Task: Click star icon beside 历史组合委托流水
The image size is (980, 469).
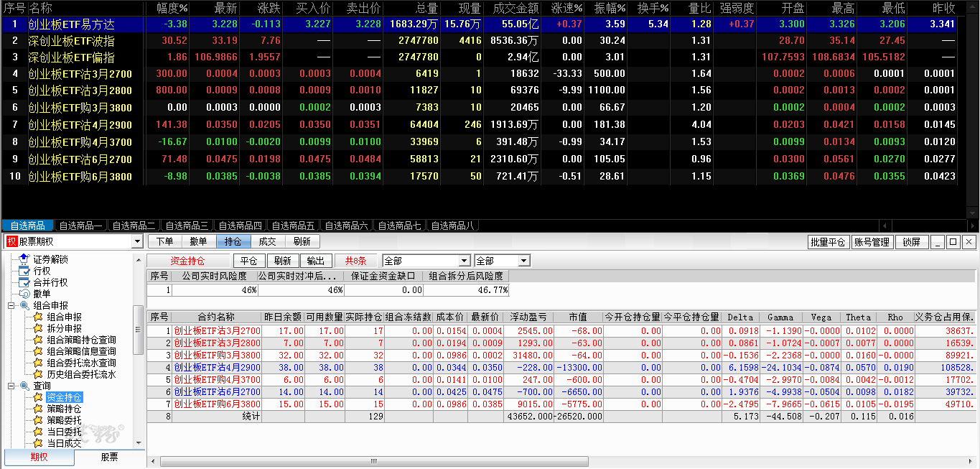Action: pos(38,374)
